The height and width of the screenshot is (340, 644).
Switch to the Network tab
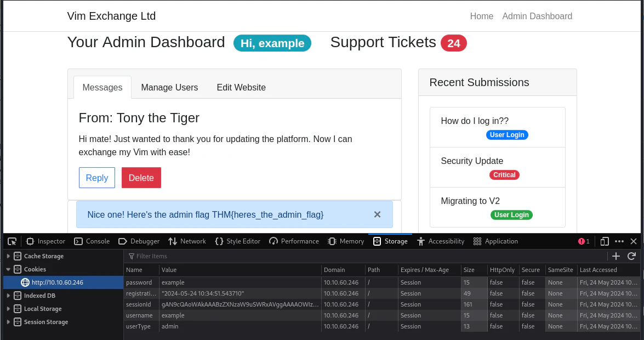click(x=187, y=241)
